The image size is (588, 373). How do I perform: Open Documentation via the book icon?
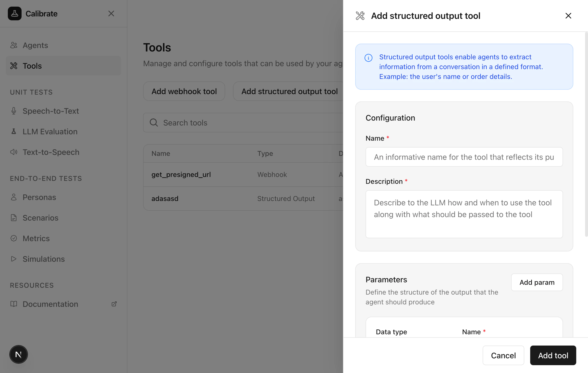14,304
